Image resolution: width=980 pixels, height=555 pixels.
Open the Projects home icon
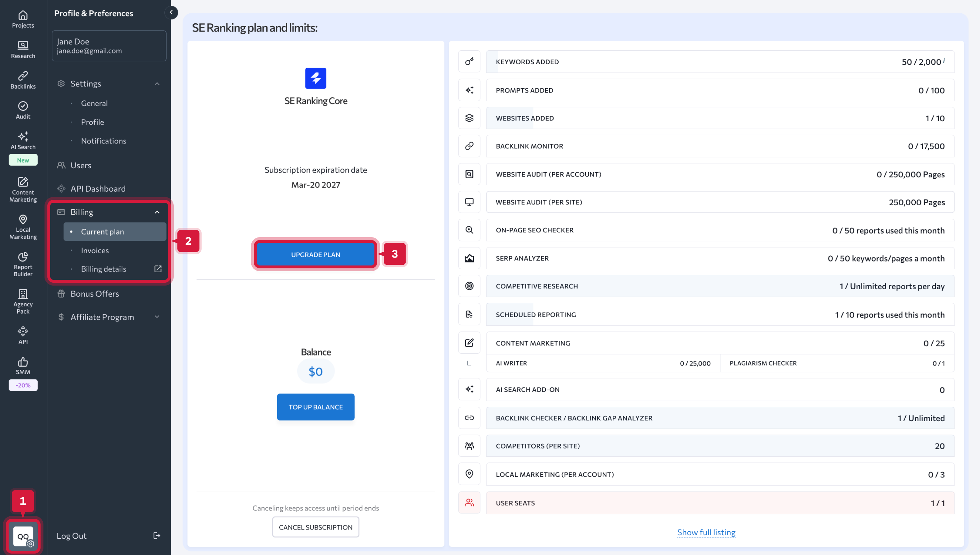click(x=23, y=15)
